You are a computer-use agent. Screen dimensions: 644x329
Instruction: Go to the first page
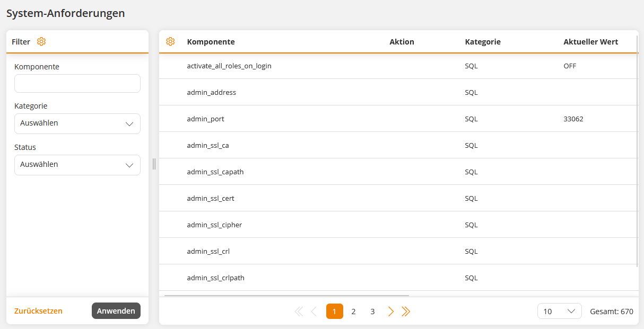(299, 312)
